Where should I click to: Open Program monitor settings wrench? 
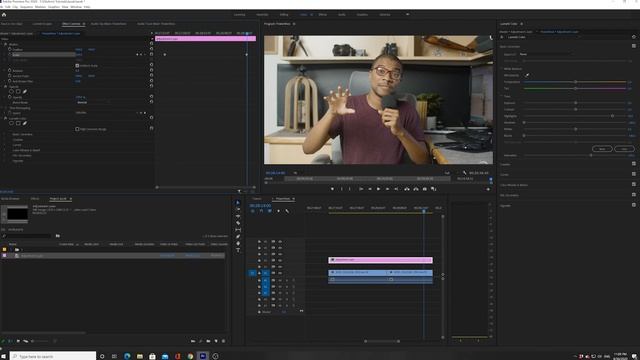pyautogui.click(x=464, y=173)
